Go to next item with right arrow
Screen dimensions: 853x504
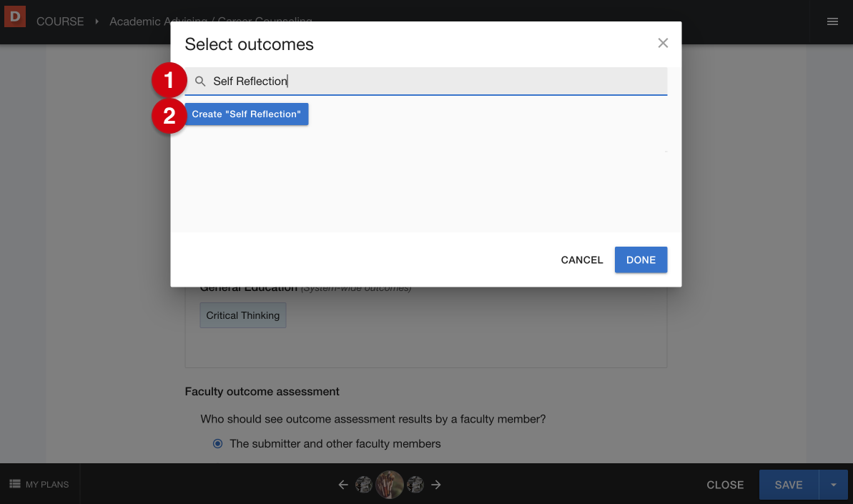click(436, 485)
